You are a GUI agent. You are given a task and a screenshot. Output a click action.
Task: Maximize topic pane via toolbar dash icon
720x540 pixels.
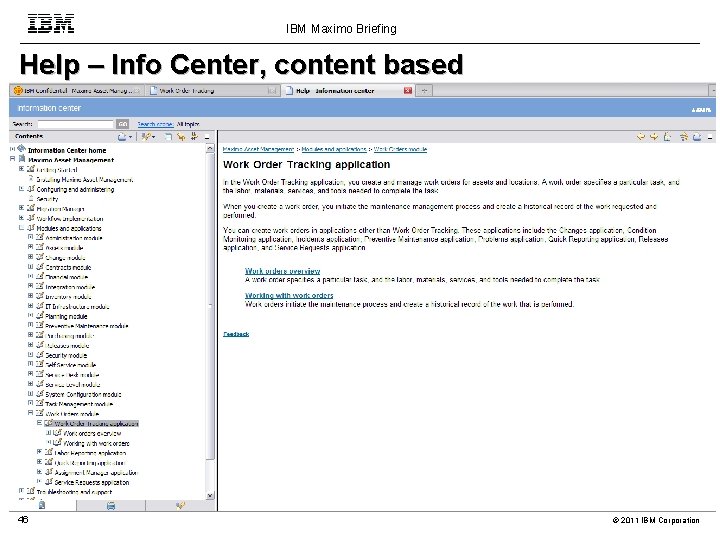coord(710,137)
